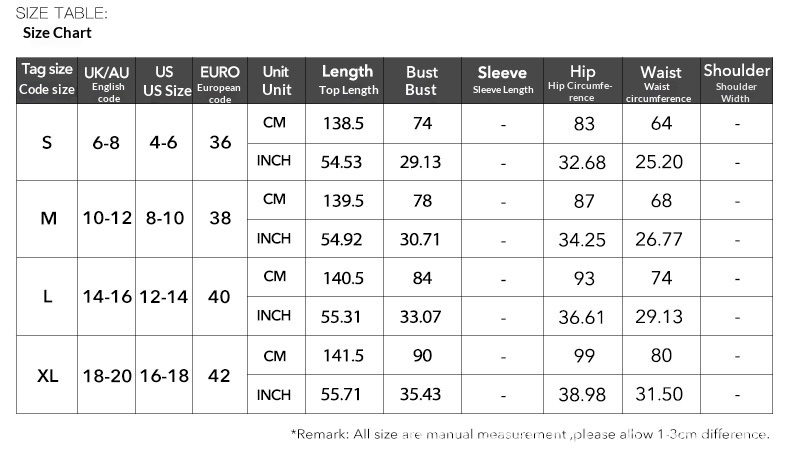Select the US size "12-14" cell
Screen dimensions: 790x467
(166, 297)
